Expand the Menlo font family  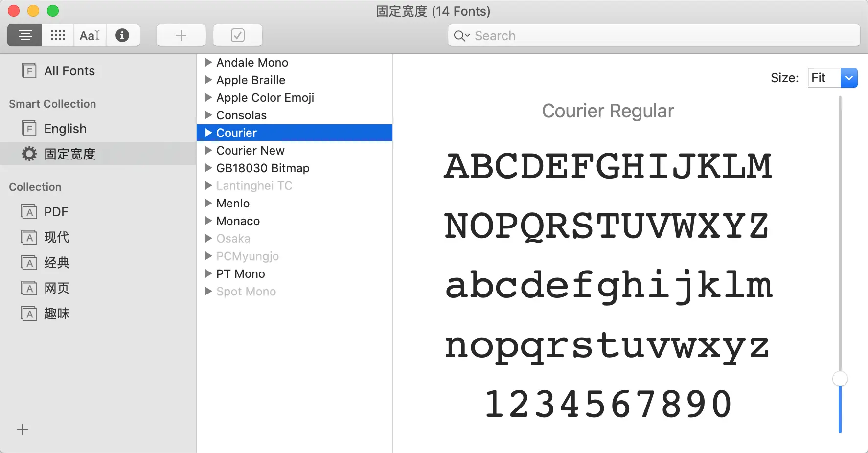pyautogui.click(x=208, y=203)
